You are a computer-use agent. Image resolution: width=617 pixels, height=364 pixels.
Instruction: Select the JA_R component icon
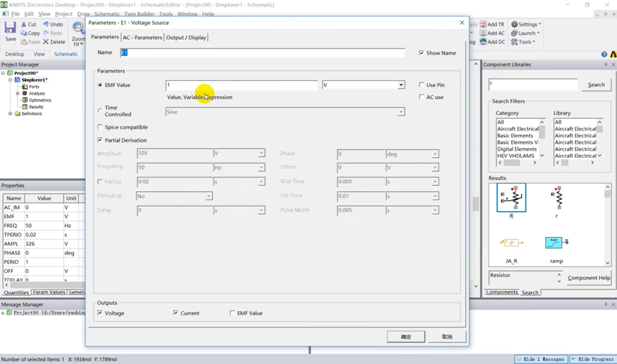point(511,243)
